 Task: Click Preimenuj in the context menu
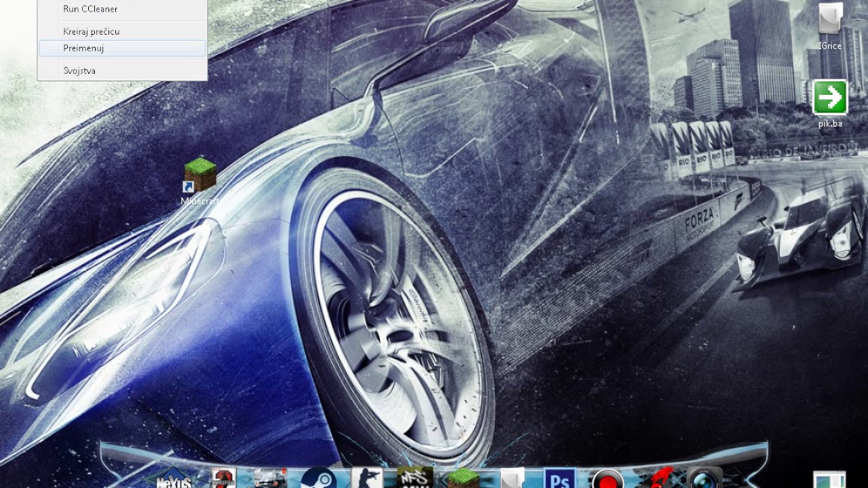pyautogui.click(x=122, y=48)
